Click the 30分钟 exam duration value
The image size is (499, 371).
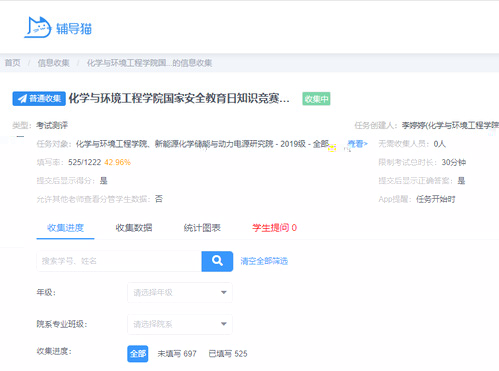[454, 162]
